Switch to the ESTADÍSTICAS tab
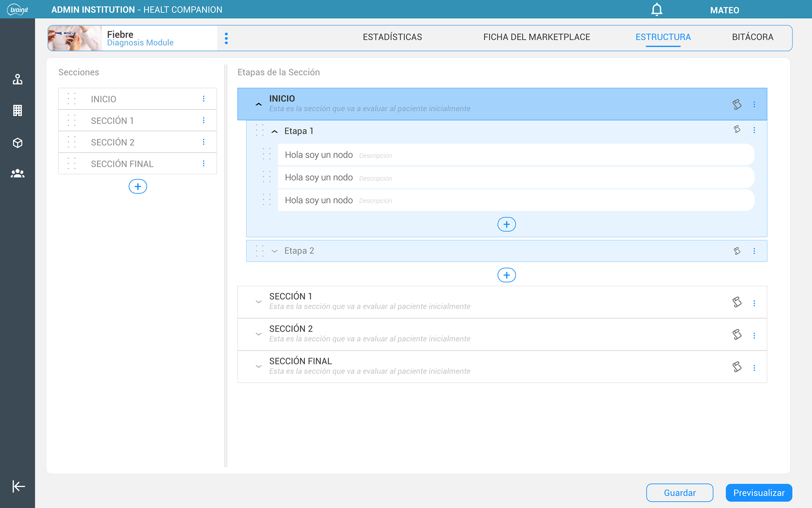This screenshot has width=812, height=508. pos(392,37)
